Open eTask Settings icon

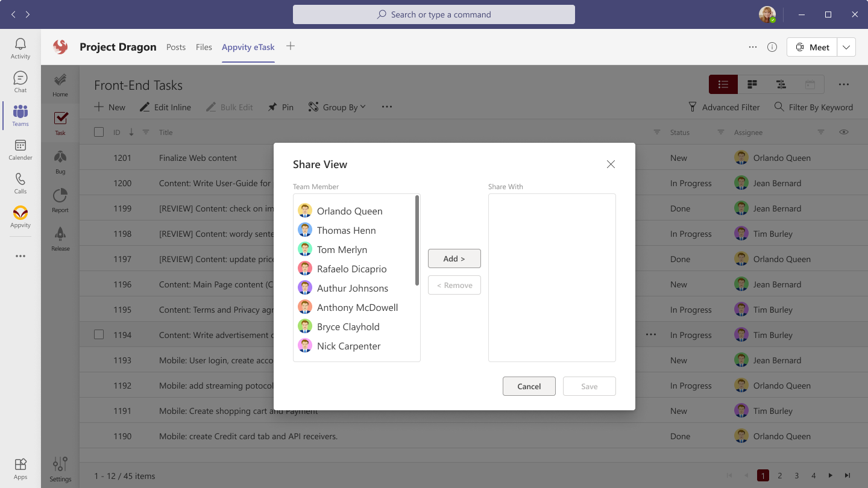pyautogui.click(x=60, y=469)
